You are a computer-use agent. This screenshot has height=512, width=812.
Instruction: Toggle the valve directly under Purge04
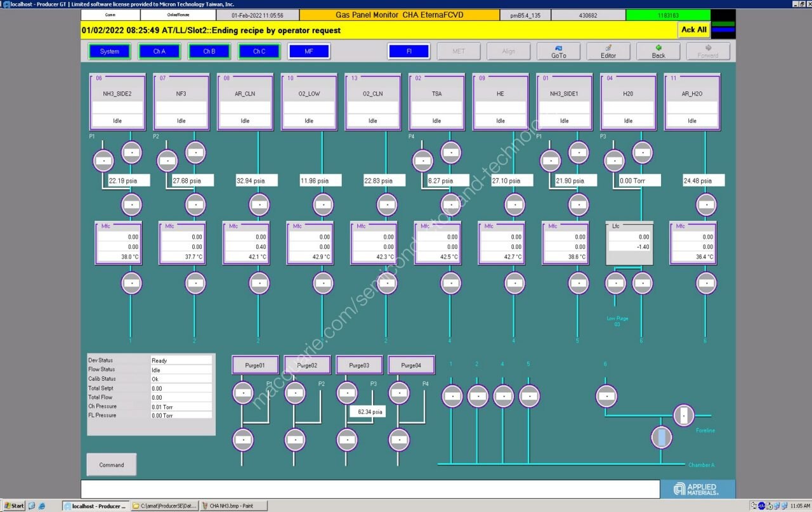(399, 393)
